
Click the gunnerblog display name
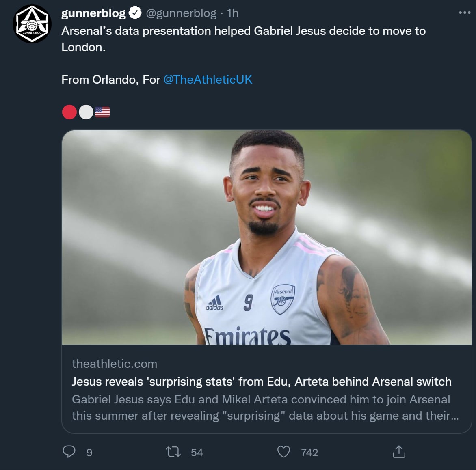(x=93, y=13)
